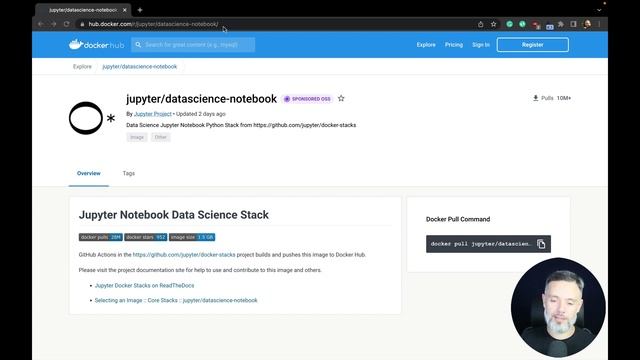Switch to the Tags tab
Viewport: 640px width, 360px height.
coord(129,173)
